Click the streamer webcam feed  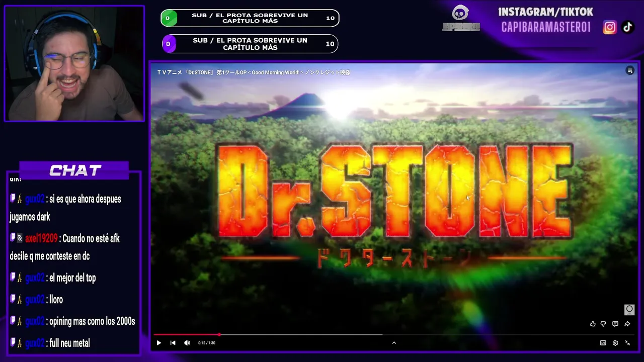pos(74,63)
